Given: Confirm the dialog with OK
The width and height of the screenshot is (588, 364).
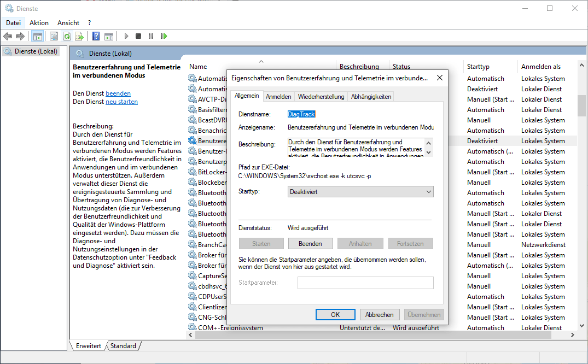Looking at the screenshot, I should [335, 315].
